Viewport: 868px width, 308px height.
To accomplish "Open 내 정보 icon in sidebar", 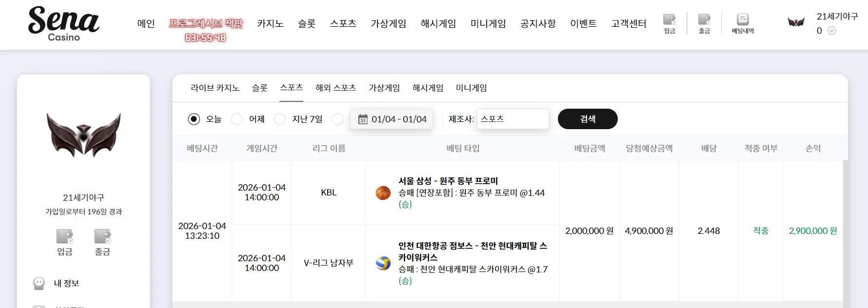I will pos(39,283).
